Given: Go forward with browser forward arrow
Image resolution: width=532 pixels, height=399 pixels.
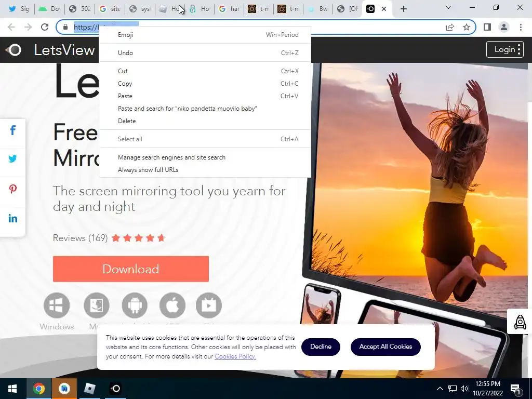Looking at the screenshot, I should pyautogui.click(x=28, y=27).
